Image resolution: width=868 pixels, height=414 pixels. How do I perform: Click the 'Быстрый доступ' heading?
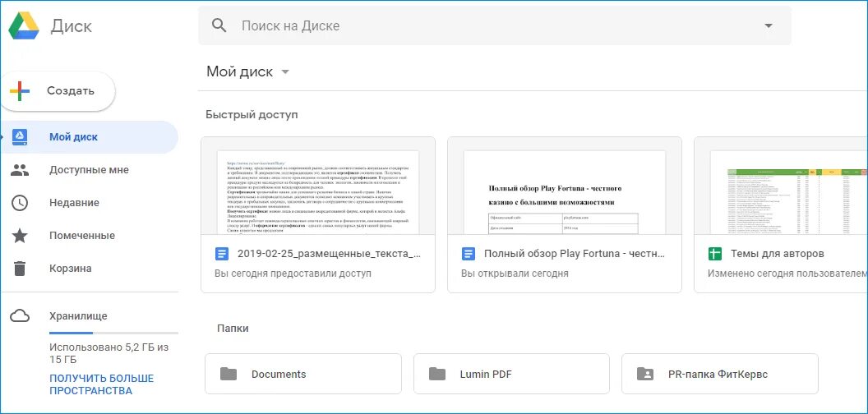pos(252,114)
